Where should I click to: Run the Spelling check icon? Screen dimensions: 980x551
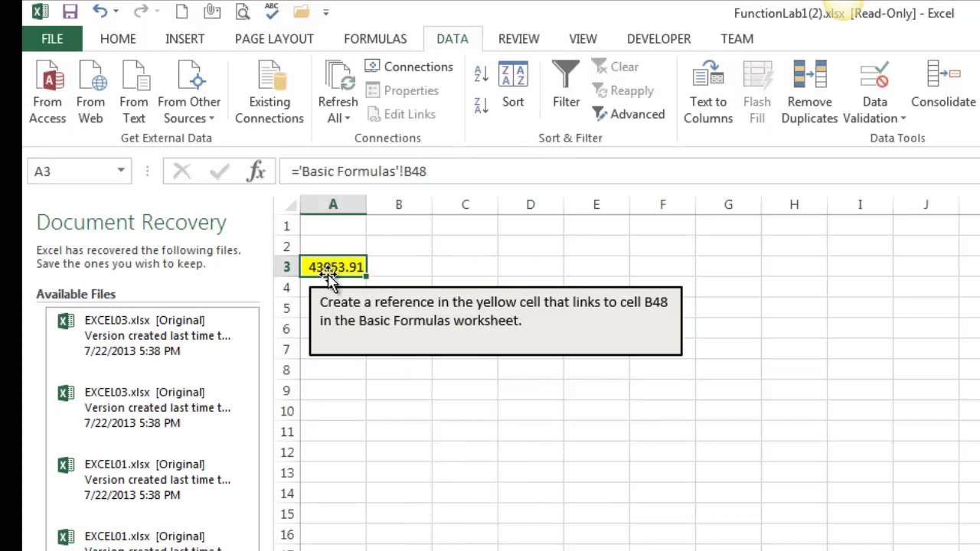pos(271,12)
